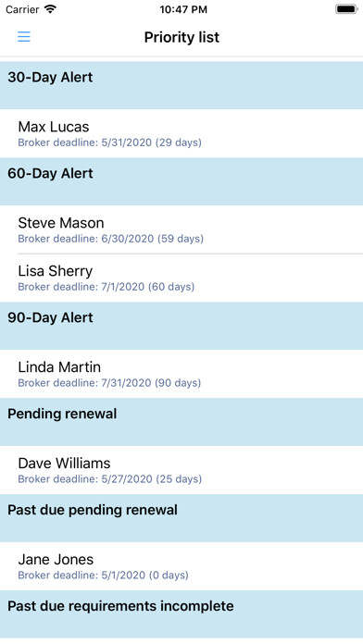Select Past due pending renewal header
363x644 pixels.
coord(181,518)
